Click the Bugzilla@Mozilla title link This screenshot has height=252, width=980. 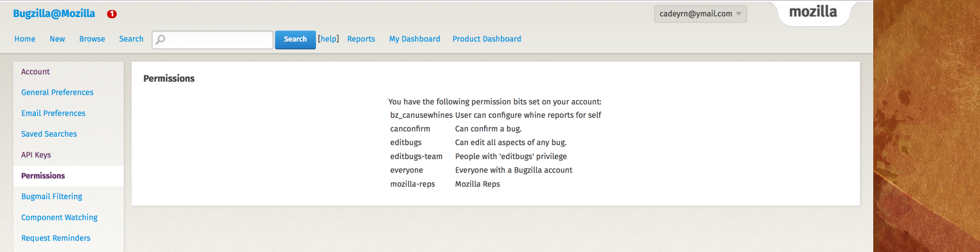54,13
